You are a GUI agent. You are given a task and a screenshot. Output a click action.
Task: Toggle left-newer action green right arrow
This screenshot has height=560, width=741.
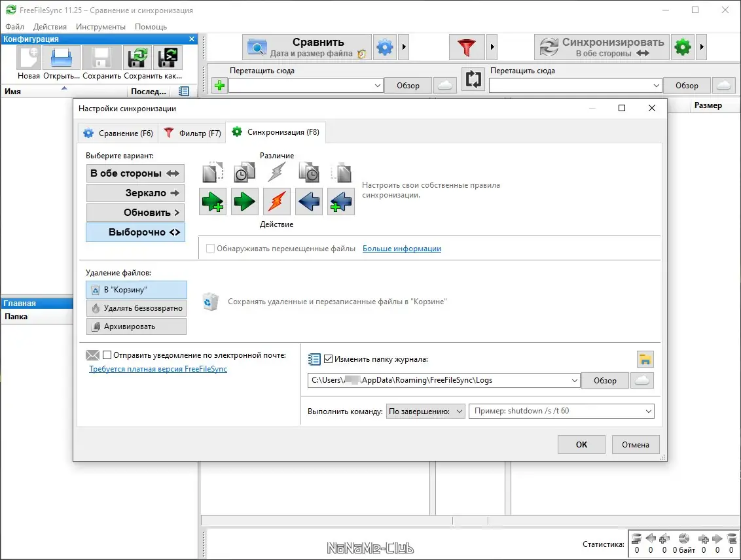point(245,201)
